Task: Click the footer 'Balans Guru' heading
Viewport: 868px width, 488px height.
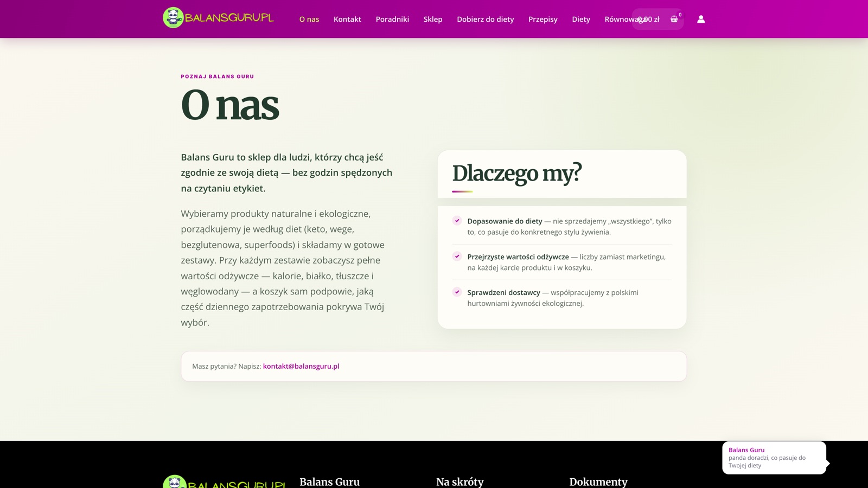Action: tap(329, 481)
